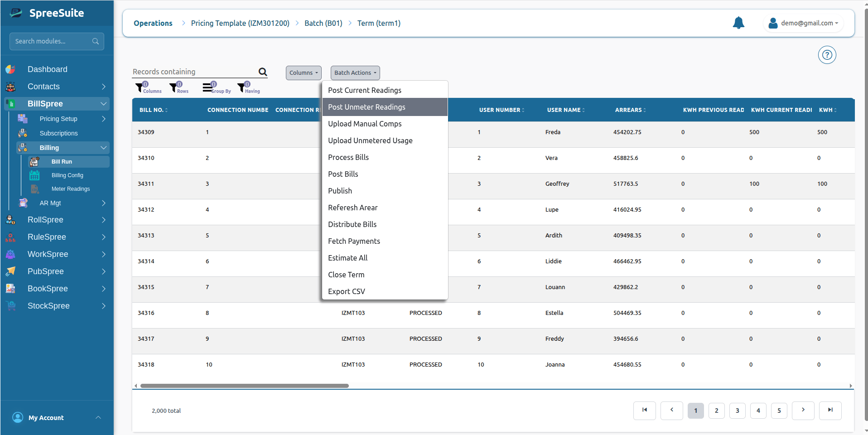Click the notification bell icon
Viewport: 868px width, 435px height.
(x=738, y=23)
